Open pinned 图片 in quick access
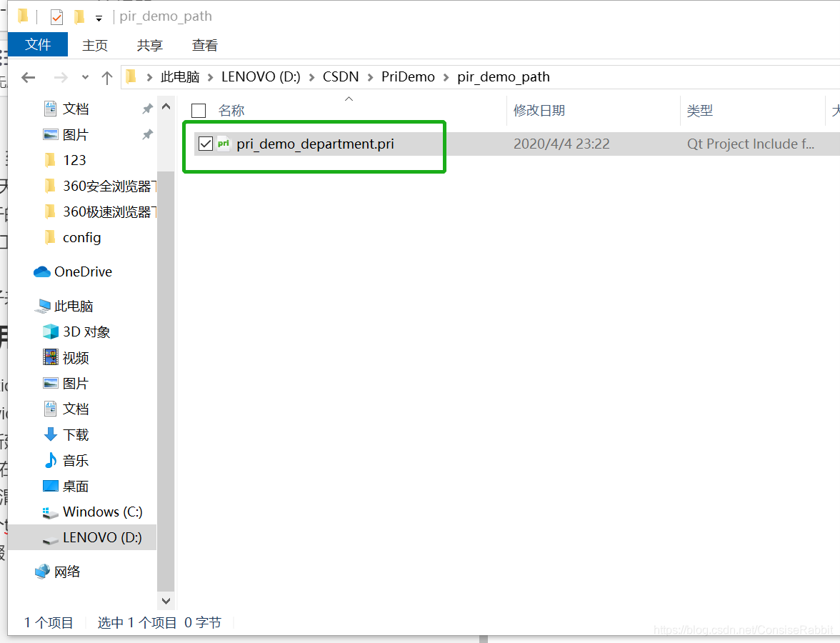Viewport: 840px width, 643px height. click(76, 134)
